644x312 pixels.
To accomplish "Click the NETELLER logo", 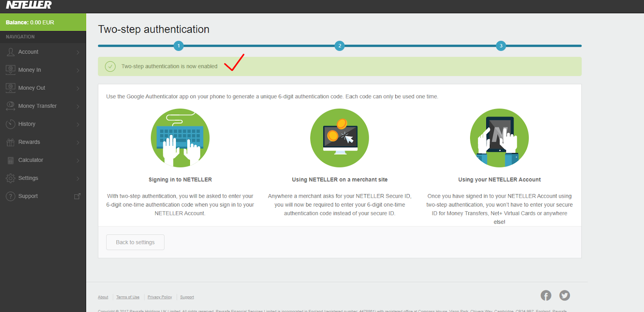I will point(29,5).
